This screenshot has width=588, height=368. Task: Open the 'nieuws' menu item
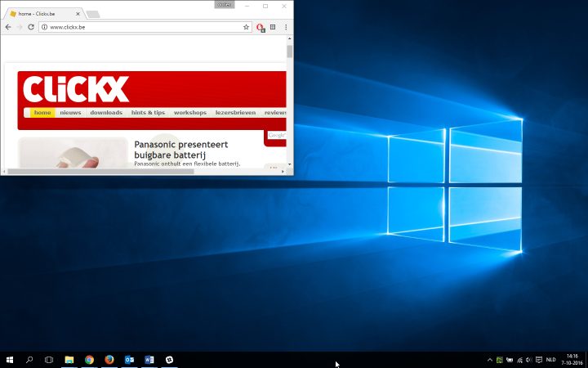pos(70,113)
